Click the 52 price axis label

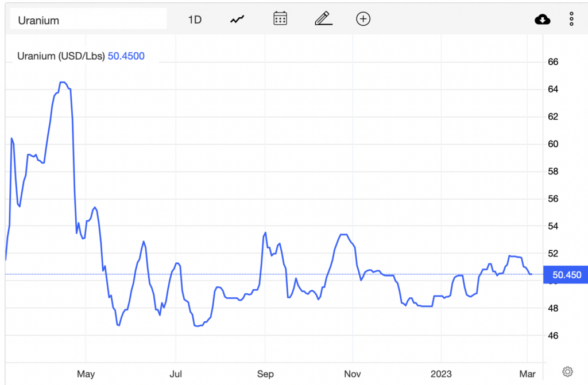click(x=553, y=254)
